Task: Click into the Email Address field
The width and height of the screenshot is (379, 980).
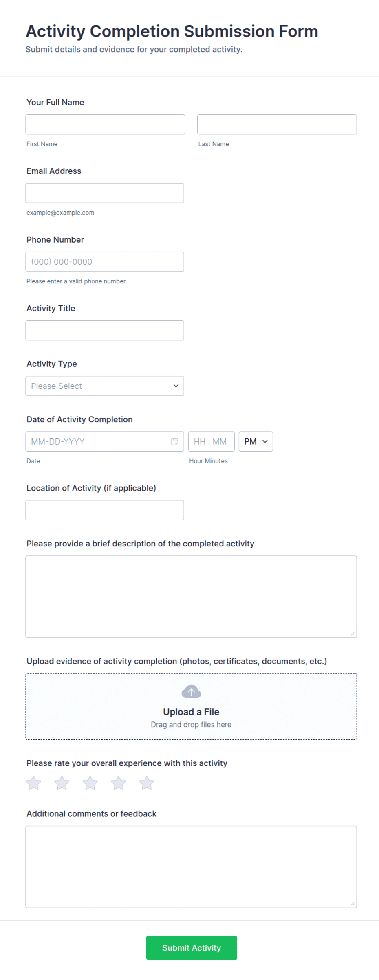Action: point(105,193)
